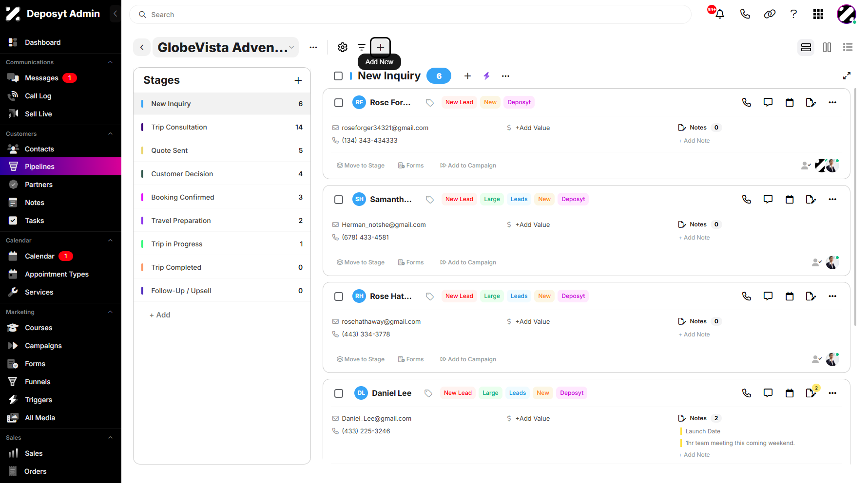Switch to the column board view icon

coord(827,47)
